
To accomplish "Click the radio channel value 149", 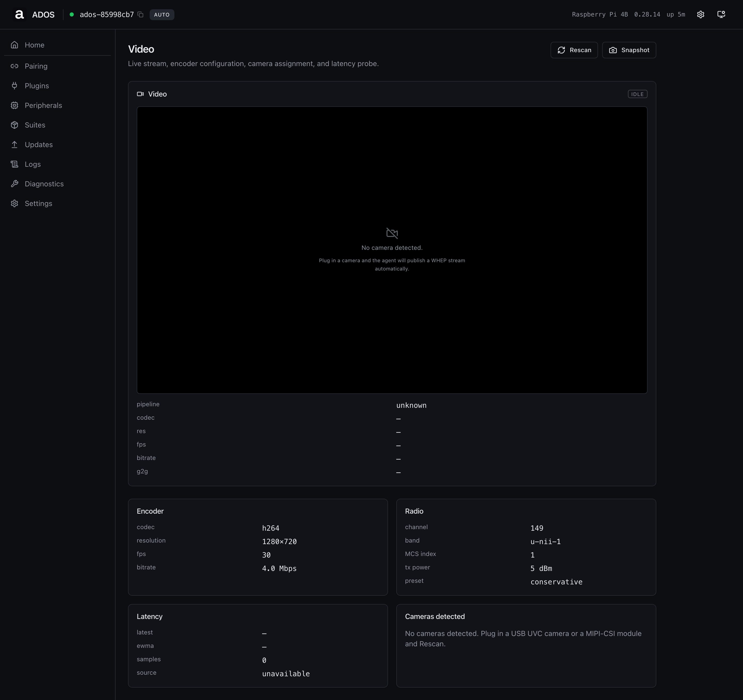I will [537, 528].
